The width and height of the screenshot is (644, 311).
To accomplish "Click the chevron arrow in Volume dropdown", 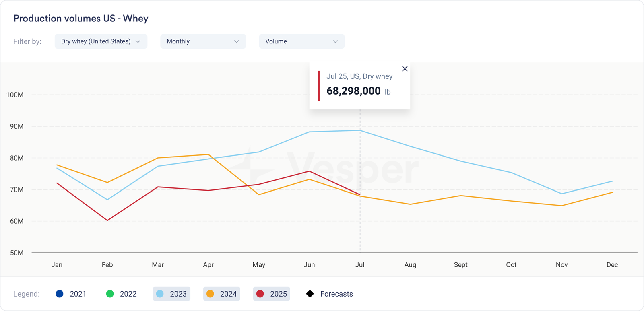I will [335, 41].
